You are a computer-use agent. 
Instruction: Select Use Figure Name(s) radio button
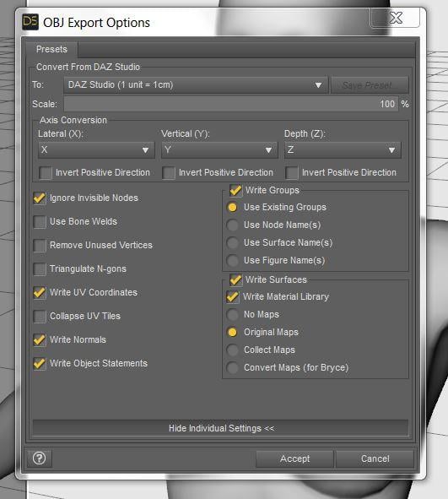click(x=232, y=261)
